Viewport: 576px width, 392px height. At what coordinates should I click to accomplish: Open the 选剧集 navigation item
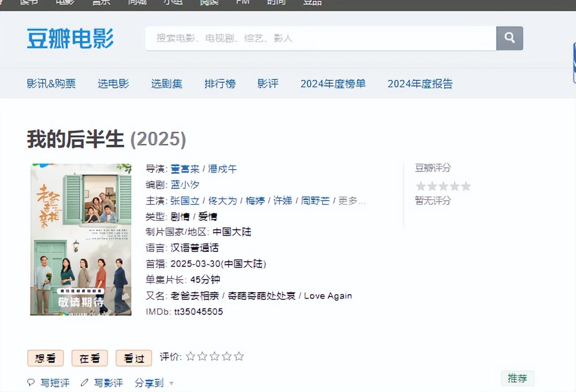pyautogui.click(x=167, y=84)
